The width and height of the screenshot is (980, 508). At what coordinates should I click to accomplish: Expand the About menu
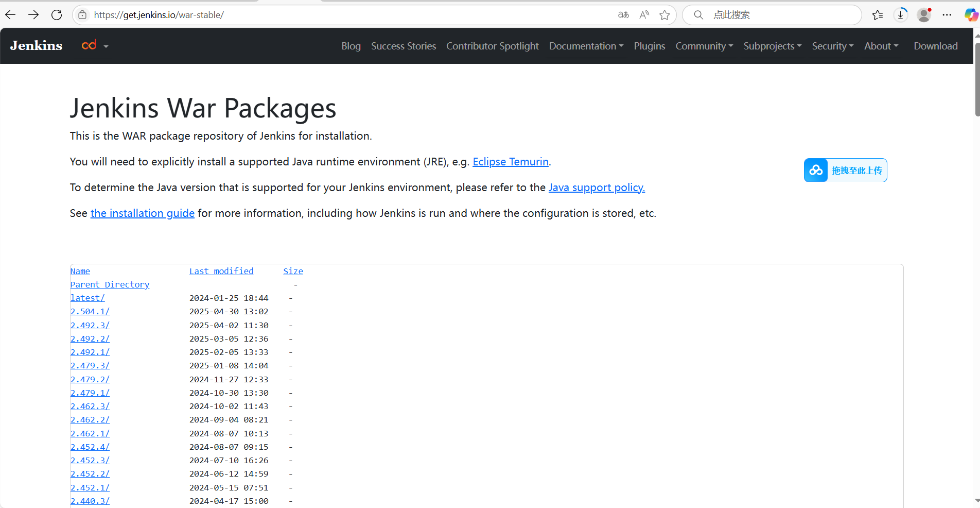881,46
